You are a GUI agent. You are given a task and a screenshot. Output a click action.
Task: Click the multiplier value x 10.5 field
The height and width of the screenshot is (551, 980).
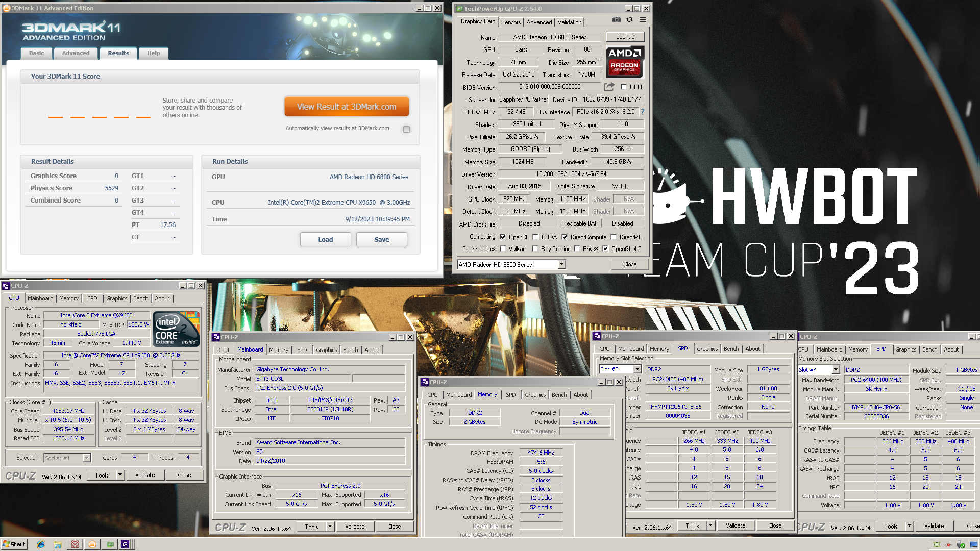coord(68,420)
